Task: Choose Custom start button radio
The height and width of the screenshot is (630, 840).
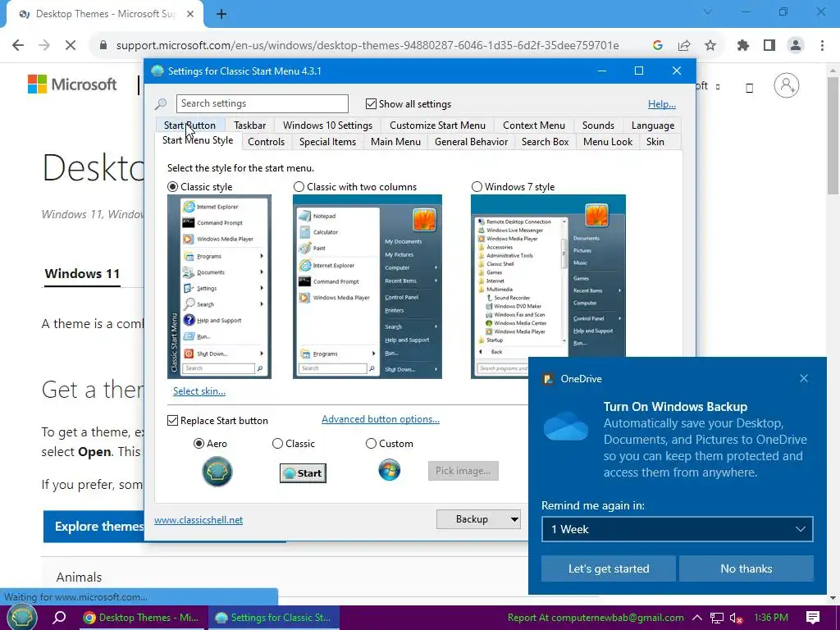Action: (371, 444)
